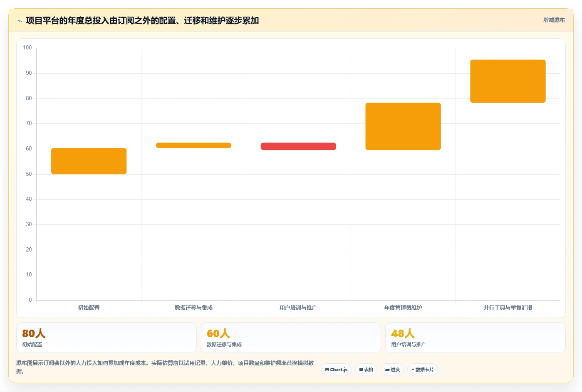Click the 60人 value in the data card
The width and height of the screenshot is (582, 392).
click(218, 333)
